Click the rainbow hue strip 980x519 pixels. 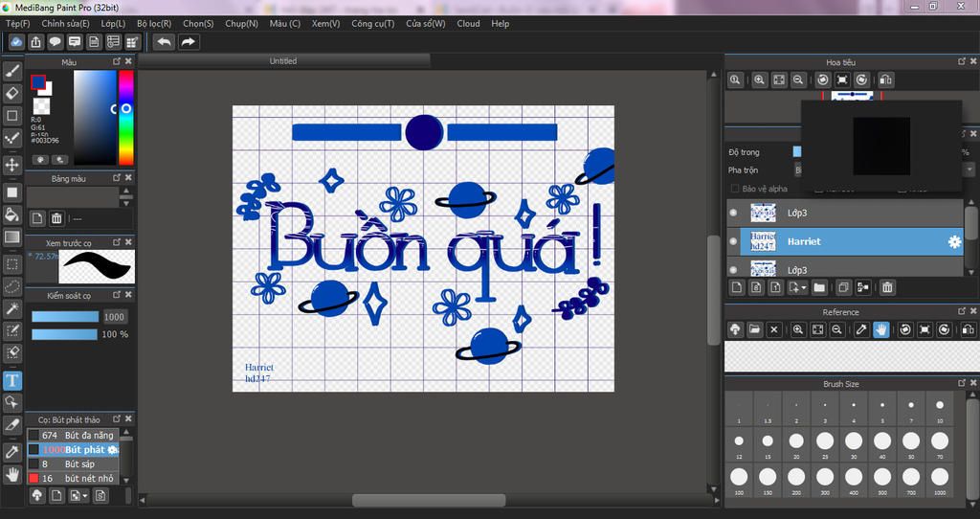(126, 118)
